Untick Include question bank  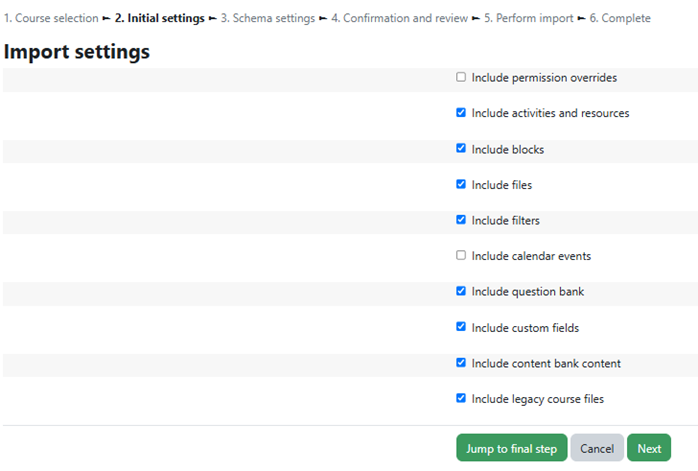tap(461, 291)
